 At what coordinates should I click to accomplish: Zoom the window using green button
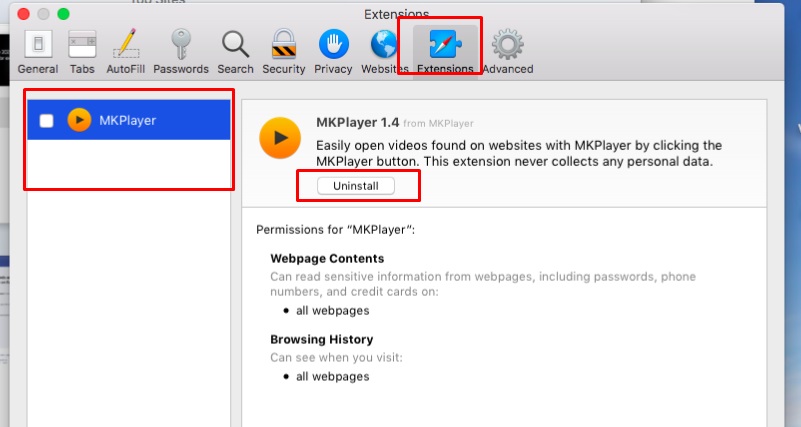click(63, 14)
